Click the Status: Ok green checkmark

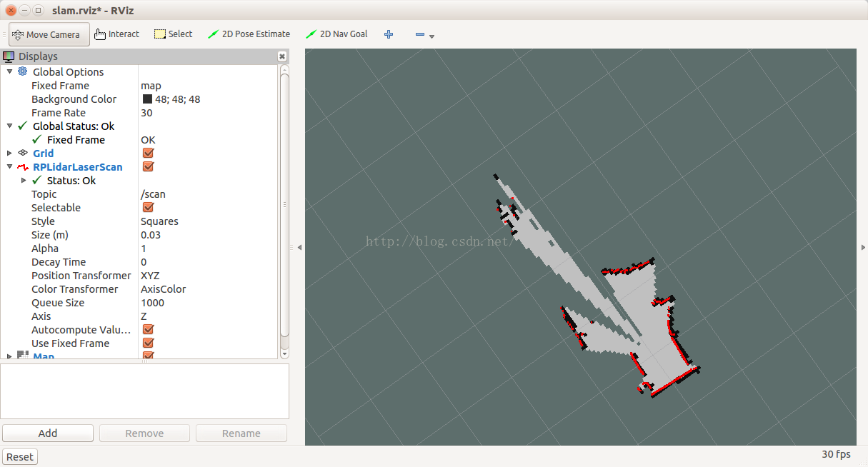[37, 180]
